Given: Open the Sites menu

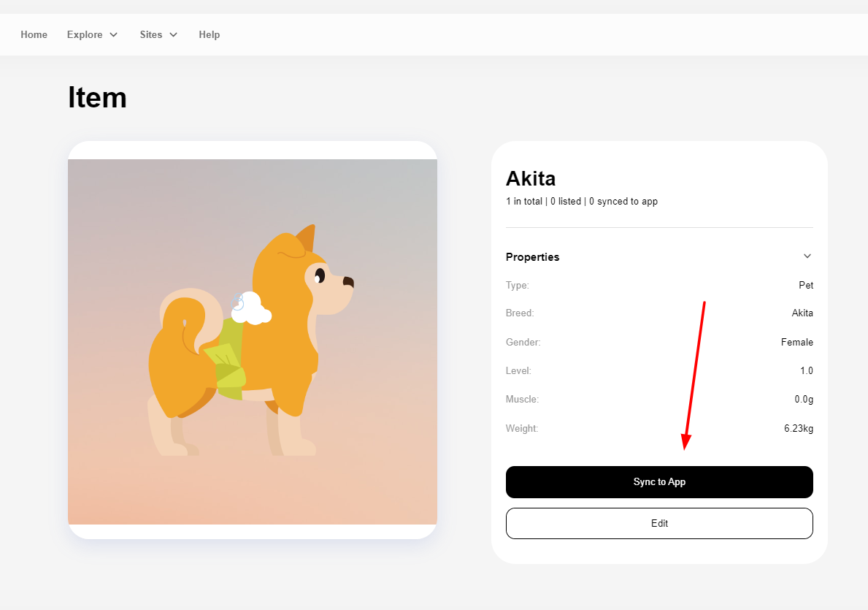Looking at the screenshot, I should pos(151,34).
